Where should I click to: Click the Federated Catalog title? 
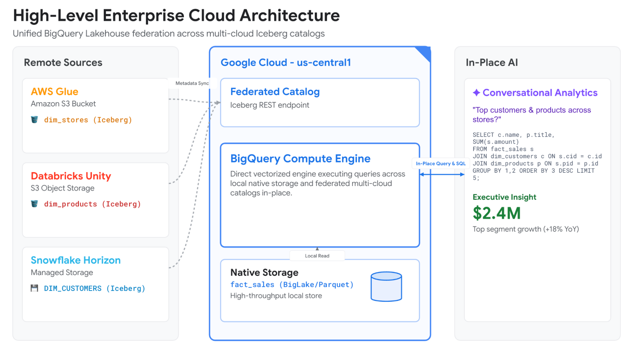275,92
